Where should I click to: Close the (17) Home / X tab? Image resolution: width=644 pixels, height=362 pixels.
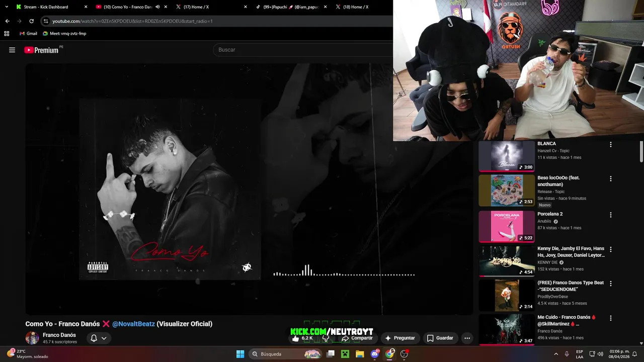click(246, 7)
